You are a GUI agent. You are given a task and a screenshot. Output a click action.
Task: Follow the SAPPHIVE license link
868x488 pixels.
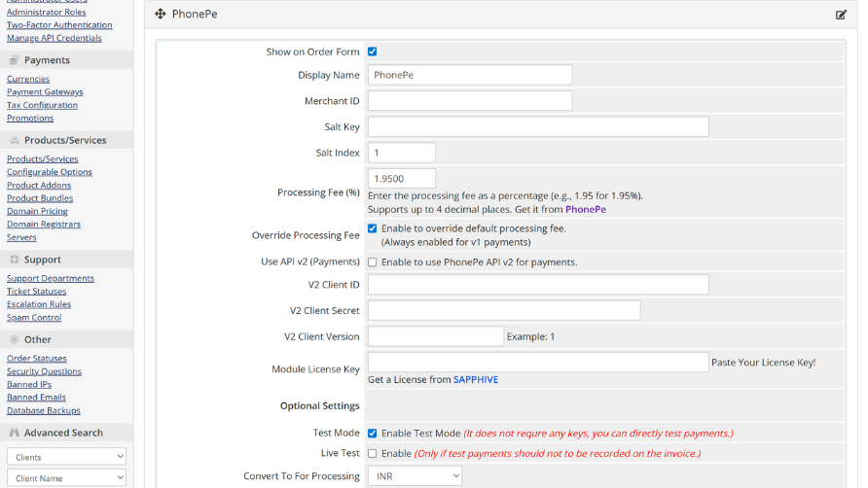click(x=475, y=380)
